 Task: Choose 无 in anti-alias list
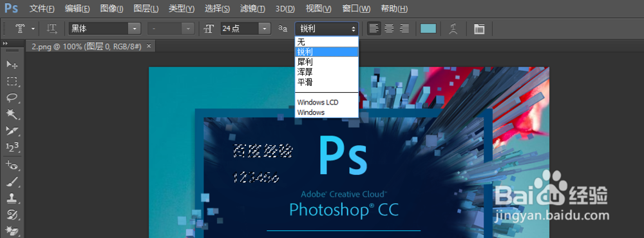327,42
